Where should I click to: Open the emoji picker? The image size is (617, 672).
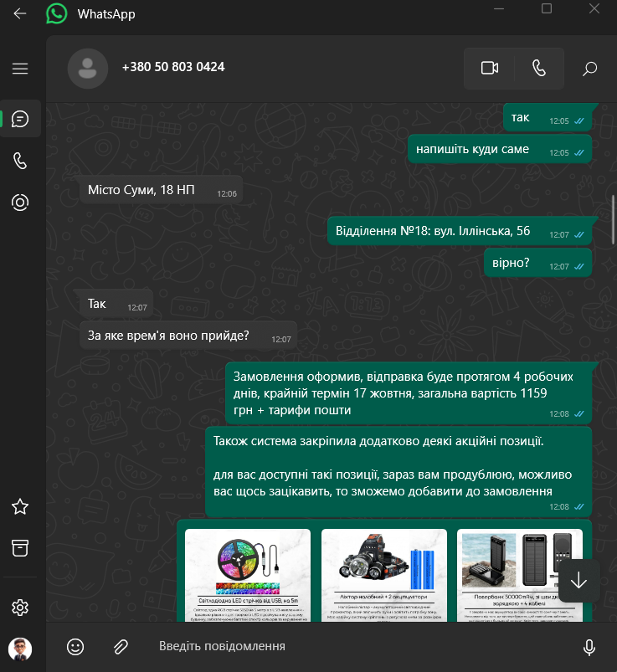point(75,647)
